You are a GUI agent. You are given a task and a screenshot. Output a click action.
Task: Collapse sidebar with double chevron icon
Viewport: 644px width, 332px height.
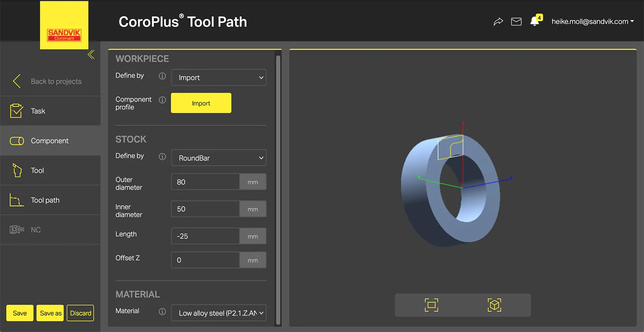tap(91, 55)
